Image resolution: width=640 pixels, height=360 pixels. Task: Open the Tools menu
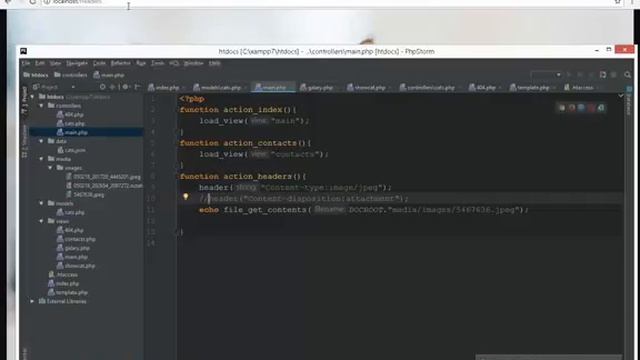(x=158, y=63)
